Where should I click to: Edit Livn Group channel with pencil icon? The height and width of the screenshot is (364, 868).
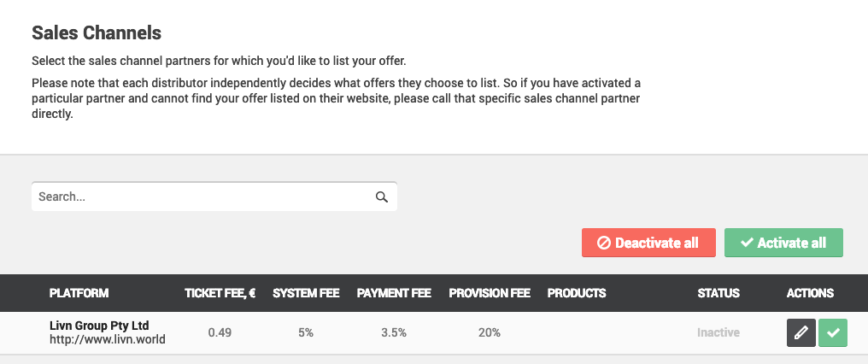tap(801, 333)
